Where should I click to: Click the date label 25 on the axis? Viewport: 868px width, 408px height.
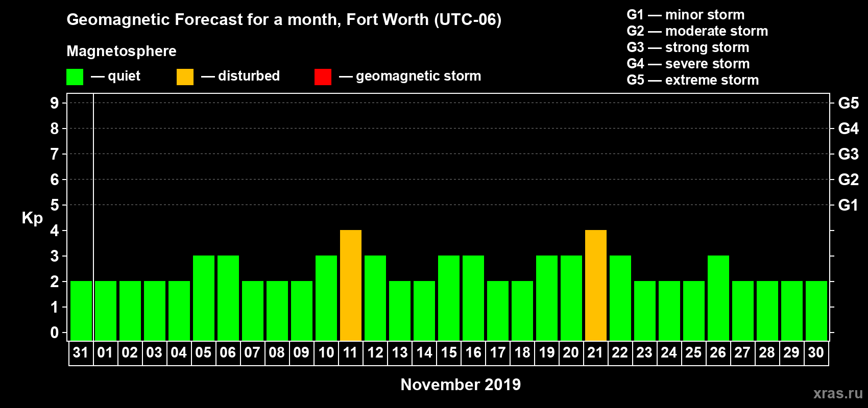click(693, 352)
